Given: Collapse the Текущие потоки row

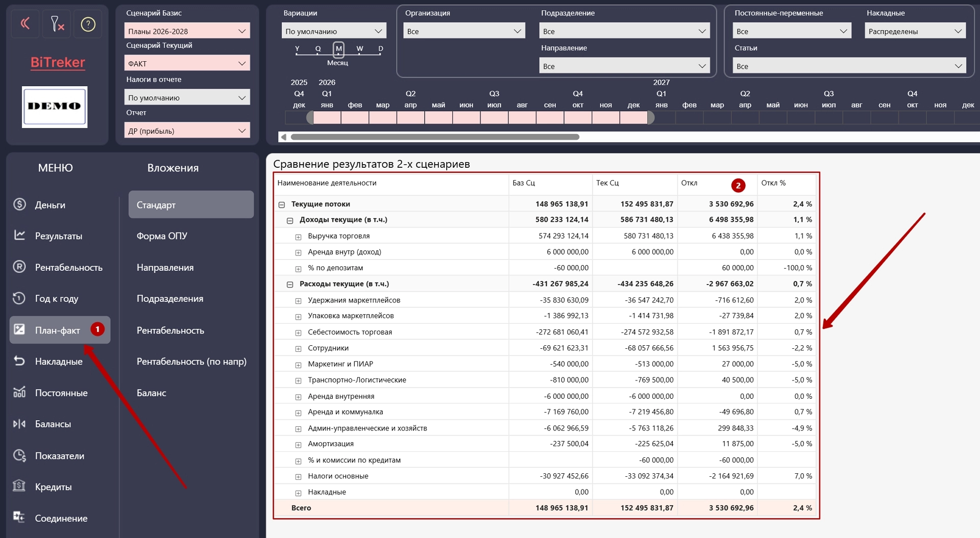Looking at the screenshot, I should (281, 204).
